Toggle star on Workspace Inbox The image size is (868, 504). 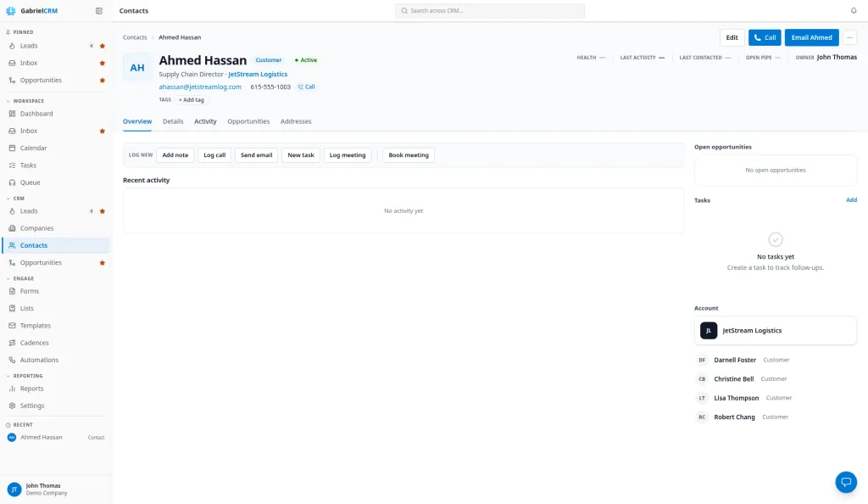coord(103,132)
